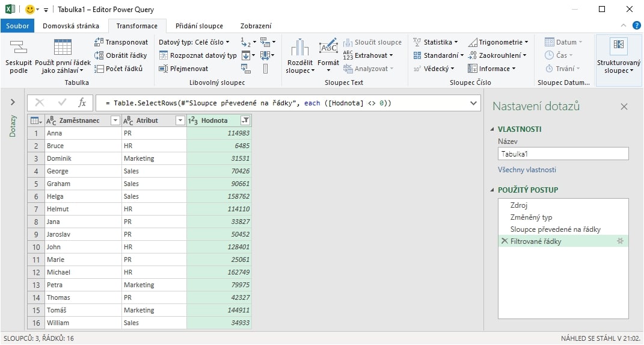Open the Zobrazení tab

256,26
